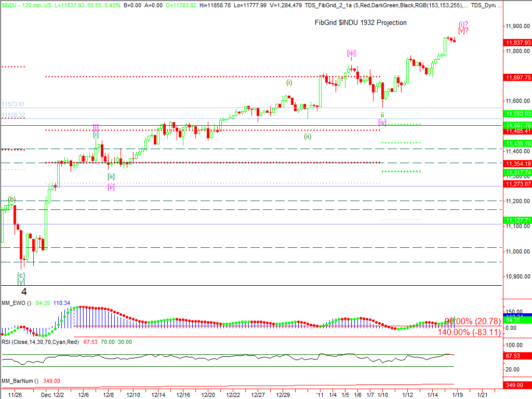
Task: Click the 11,273.07 blue price level tag
Action: point(517,184)
